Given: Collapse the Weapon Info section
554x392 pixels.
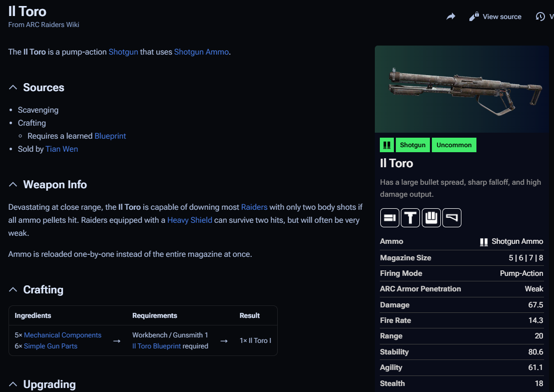Looking at the screenshot, I should coord(13,185).
